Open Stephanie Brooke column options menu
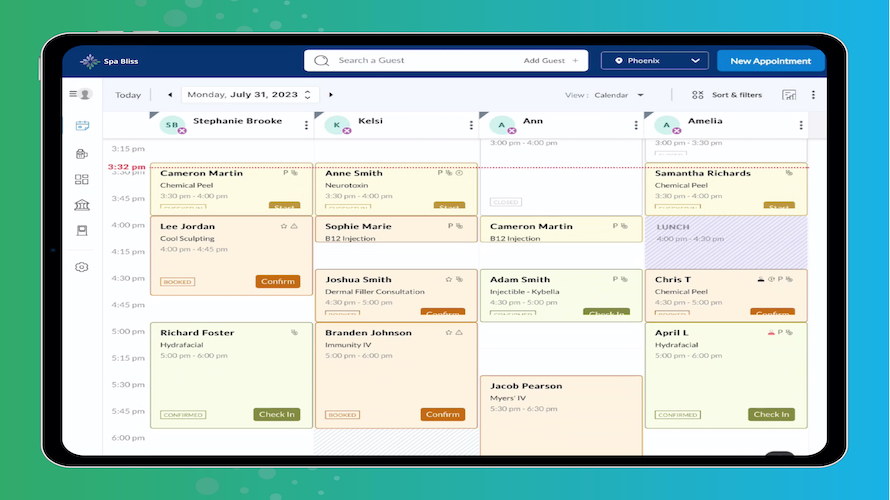This screenshot has width=890, height=500. pos(307,125)
